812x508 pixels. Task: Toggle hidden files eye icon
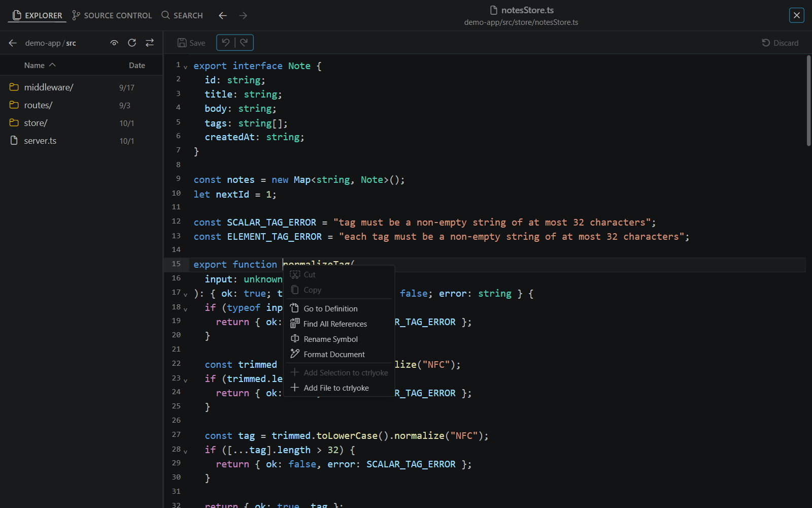tap(114, 43)
